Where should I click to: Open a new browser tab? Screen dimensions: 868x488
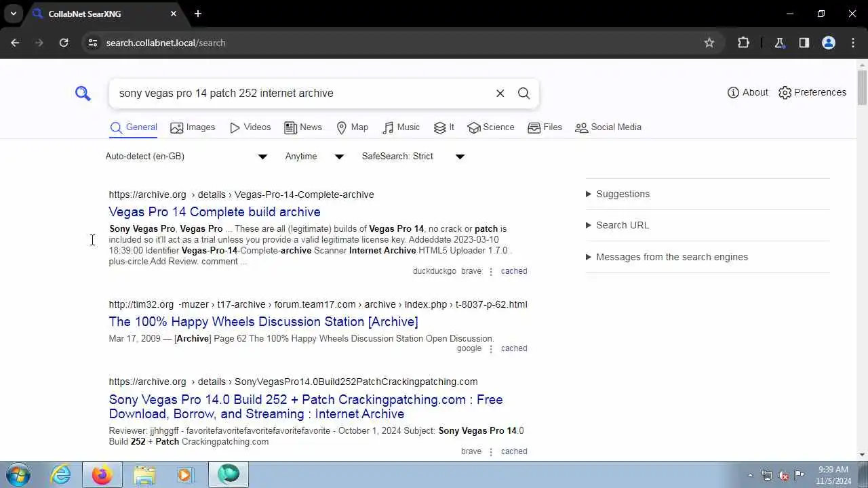tap(198, 14)
